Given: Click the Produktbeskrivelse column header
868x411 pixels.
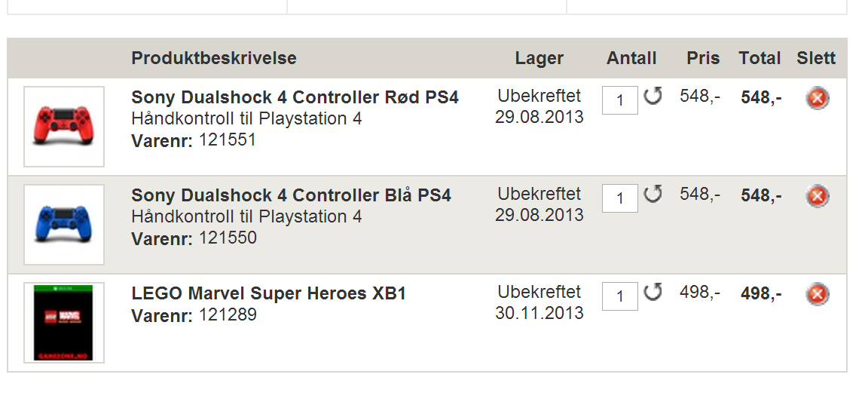Looking at the screenshot, I should (x=214, y=58).
